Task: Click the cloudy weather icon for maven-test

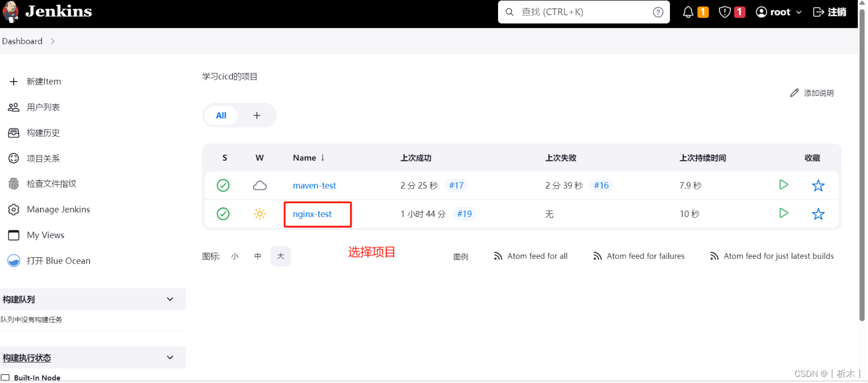Action: (x=260, y=185)
